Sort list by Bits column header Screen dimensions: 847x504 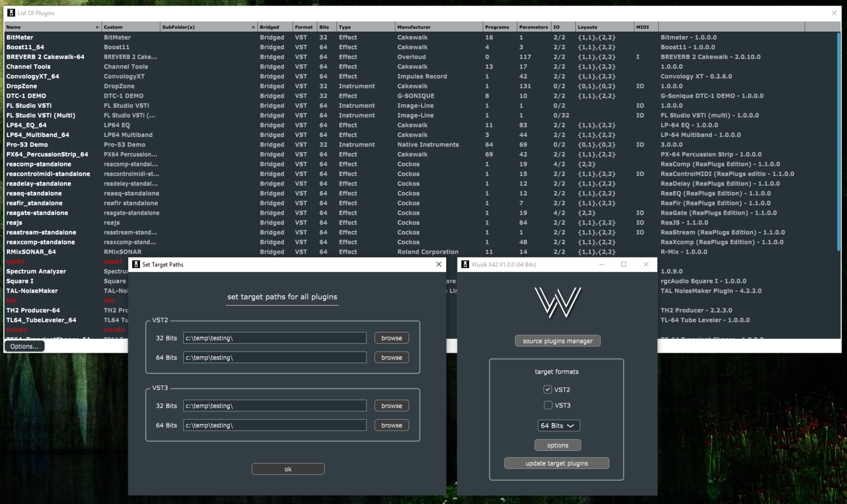(326, 27)
